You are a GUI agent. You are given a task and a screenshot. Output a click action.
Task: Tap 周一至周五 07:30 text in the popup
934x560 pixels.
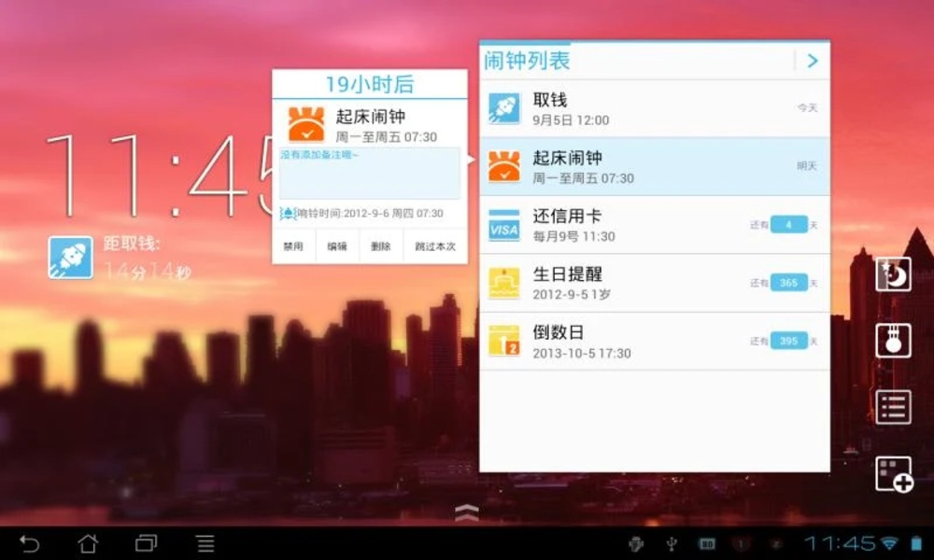pos(386,137)
